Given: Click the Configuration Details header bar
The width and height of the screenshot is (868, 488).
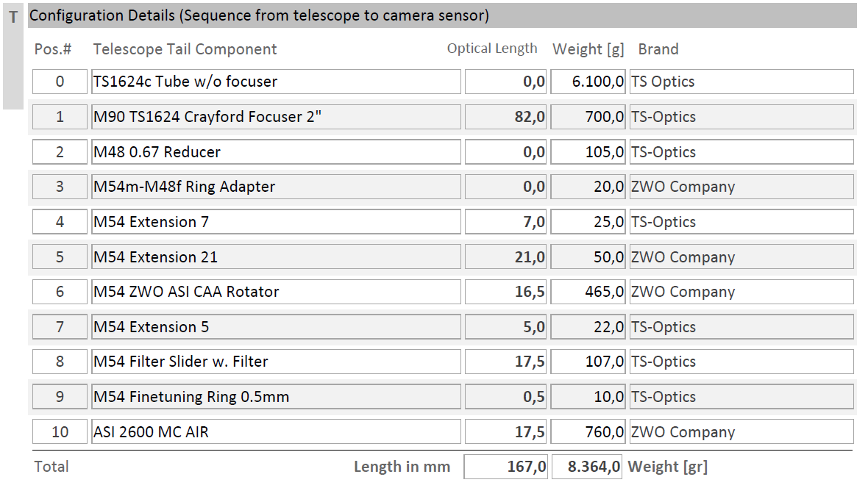Looking at the screenshot, I should (x=442, y=15).
